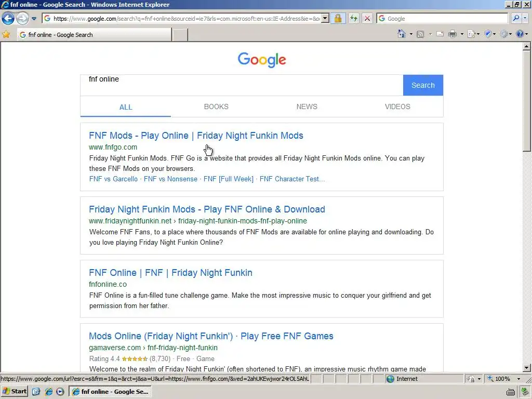Click the address bar URL field
Screen dimensions: 532x399
(x=182, y=19)
